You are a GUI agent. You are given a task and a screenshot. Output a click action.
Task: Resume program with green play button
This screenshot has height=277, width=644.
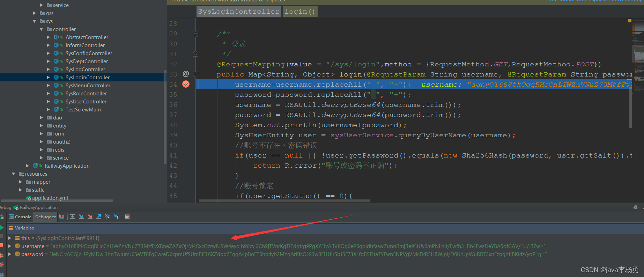[x=2, y=228]
